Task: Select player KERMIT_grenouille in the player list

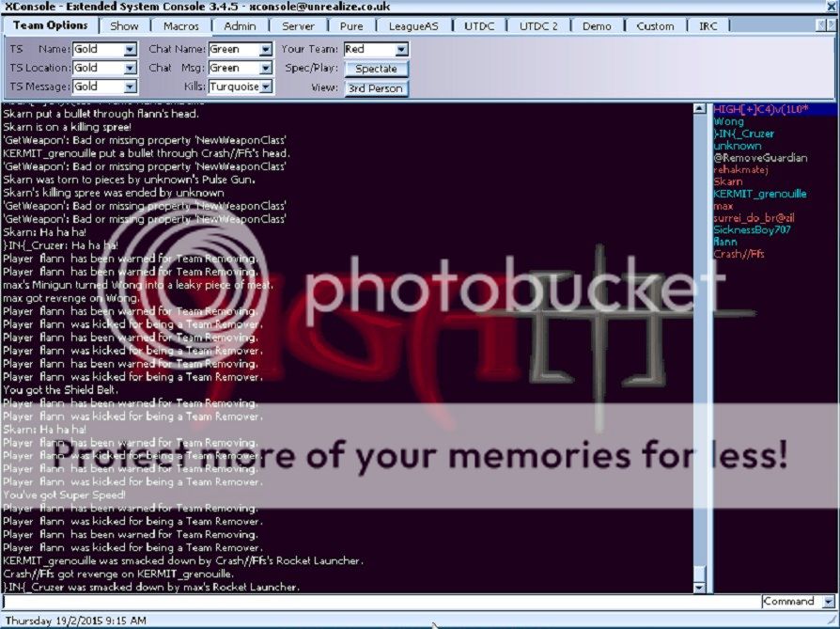Action: (759, 194)
